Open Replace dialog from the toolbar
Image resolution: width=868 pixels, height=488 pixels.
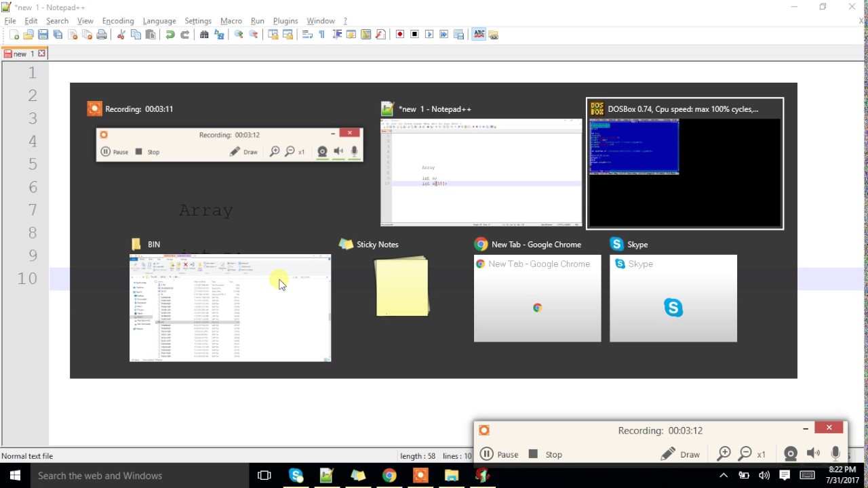click(x=219, y=35)
